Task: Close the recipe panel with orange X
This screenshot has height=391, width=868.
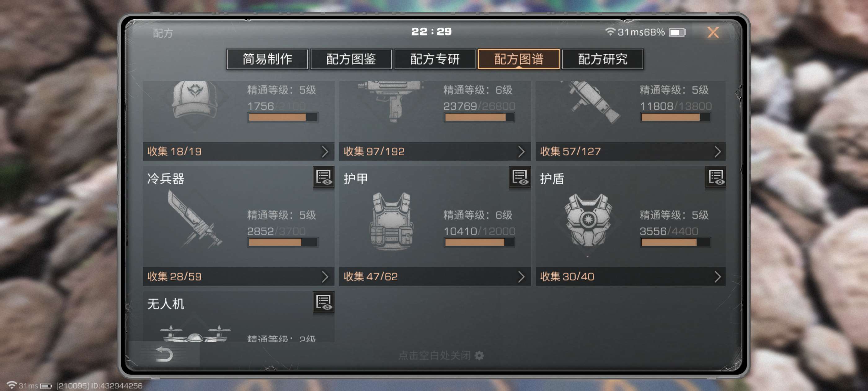Action: click(713, 32)
